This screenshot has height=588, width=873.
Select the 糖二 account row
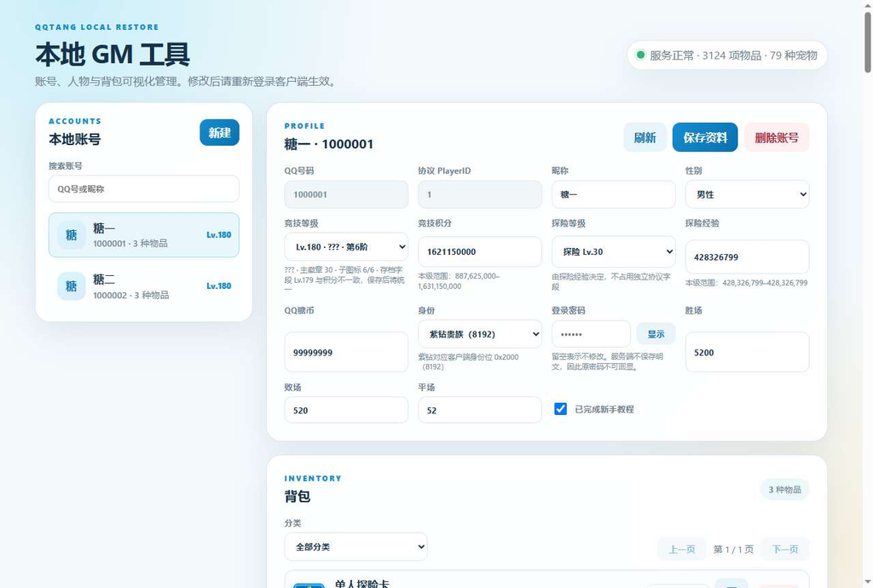(143, 286)
